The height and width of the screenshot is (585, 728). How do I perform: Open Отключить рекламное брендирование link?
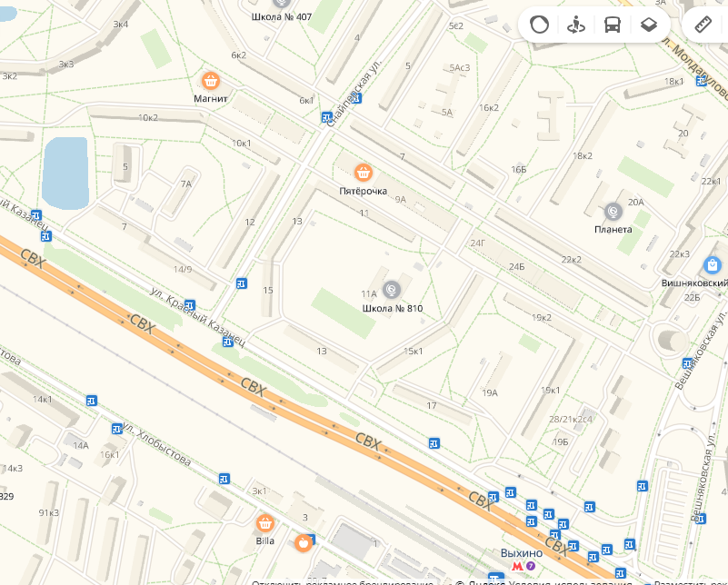click(x=344, y=581)
